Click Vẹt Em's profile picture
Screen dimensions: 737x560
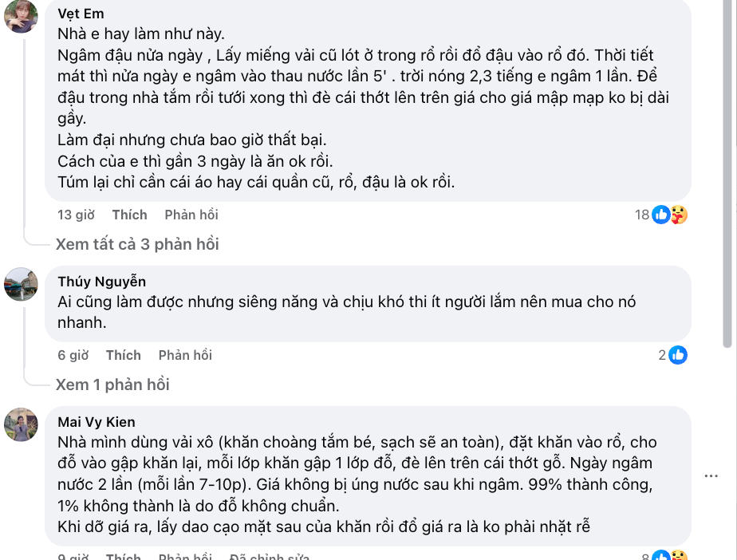click(x=22, y=18)
